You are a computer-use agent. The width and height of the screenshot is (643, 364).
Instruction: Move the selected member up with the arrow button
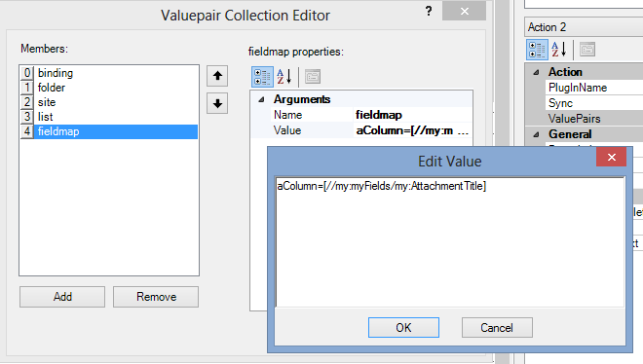[217, 76]
